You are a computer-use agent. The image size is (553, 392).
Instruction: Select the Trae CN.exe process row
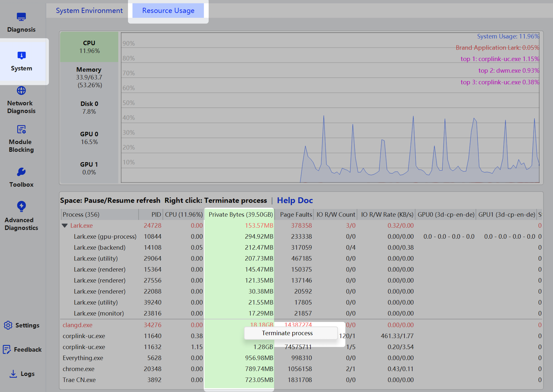(x=301, y=380)
